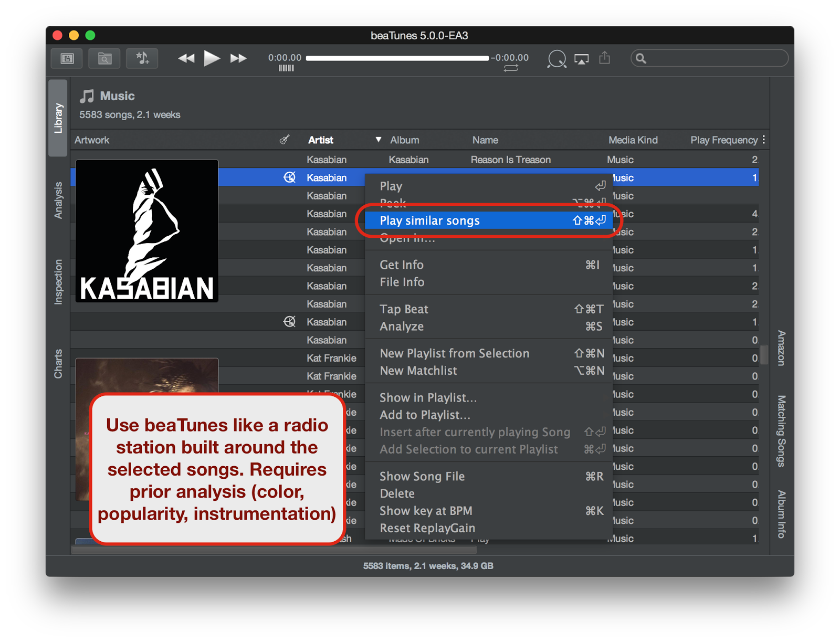Click the vertical scrollbar of the song table
The width and height of the screenshot is (840, 642).
pos(764,355)
